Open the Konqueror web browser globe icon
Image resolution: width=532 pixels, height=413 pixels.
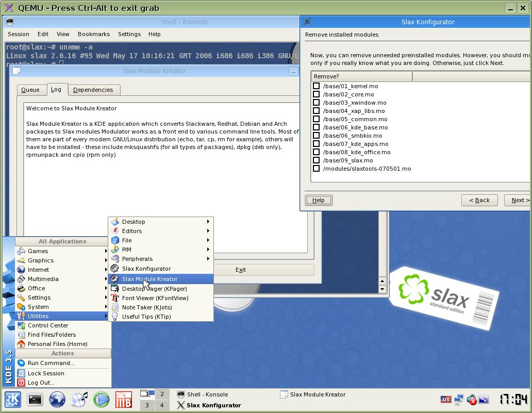[57, 400]
